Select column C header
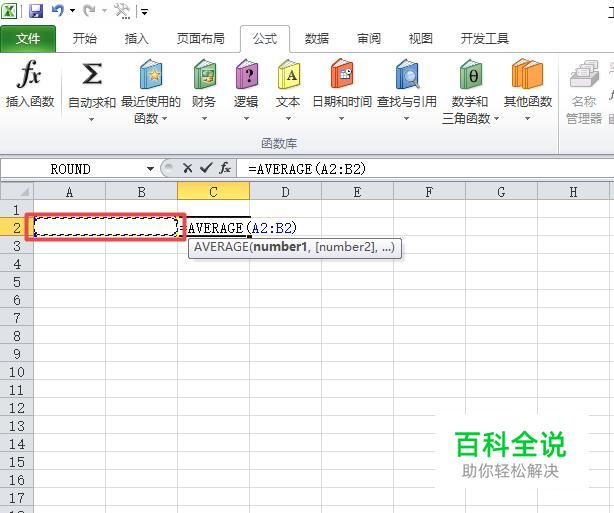The image size is (614, 513). coord(213,191)
